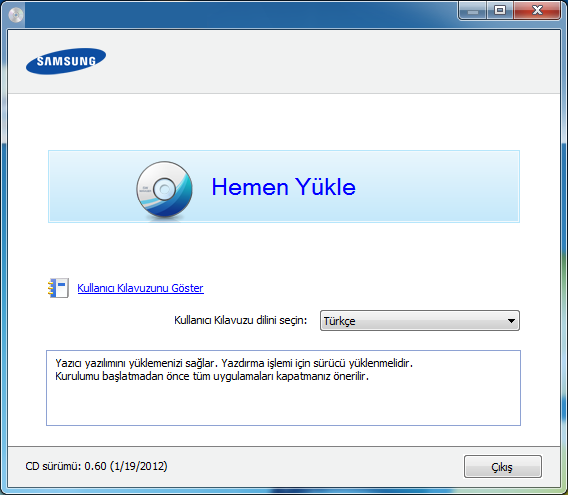The width and height of the screenshot is (568, 495).
Task: Click the CD sürümü version text
Action: tap(96, 466)
